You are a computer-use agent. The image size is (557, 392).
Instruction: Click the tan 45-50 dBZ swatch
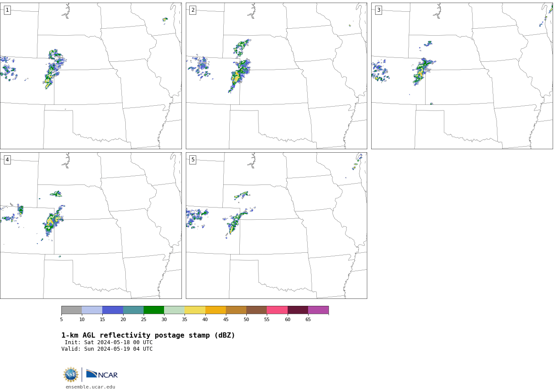click(236, 310)
